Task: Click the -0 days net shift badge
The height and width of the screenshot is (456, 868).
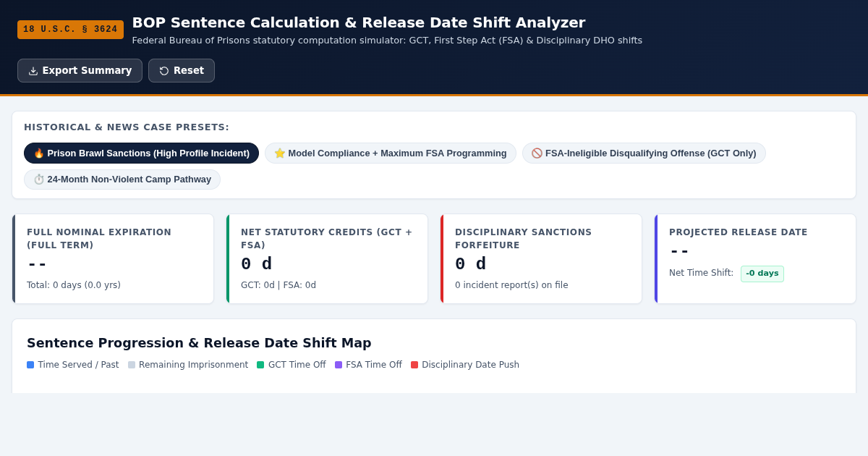Action: (762, 274)
